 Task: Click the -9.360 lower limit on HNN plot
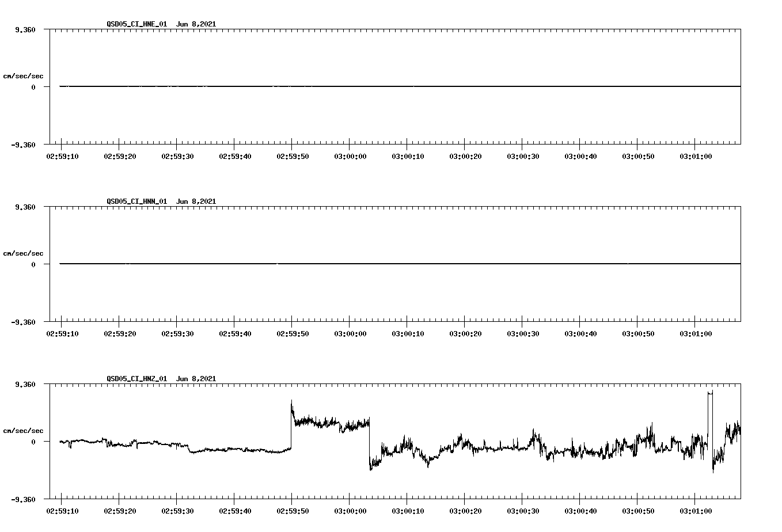[23, 322]
